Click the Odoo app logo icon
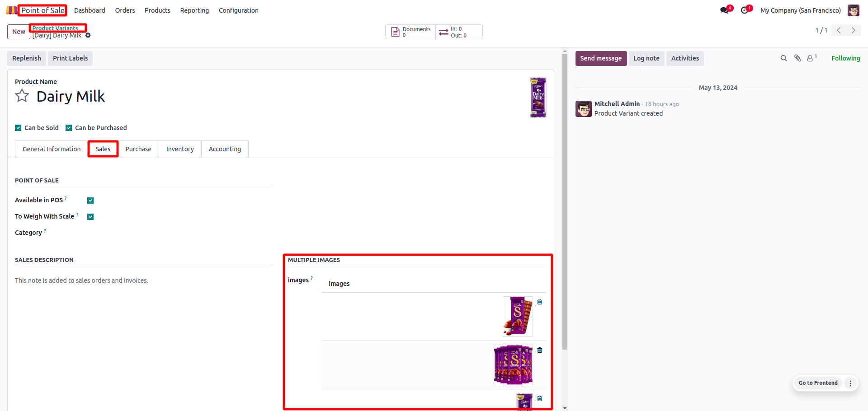Image resolution: width=868 pixels, height=411 pixels. 11,10
